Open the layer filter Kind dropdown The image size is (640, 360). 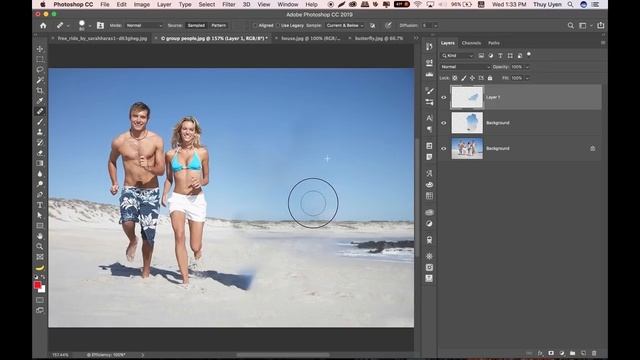click(457, 56)
